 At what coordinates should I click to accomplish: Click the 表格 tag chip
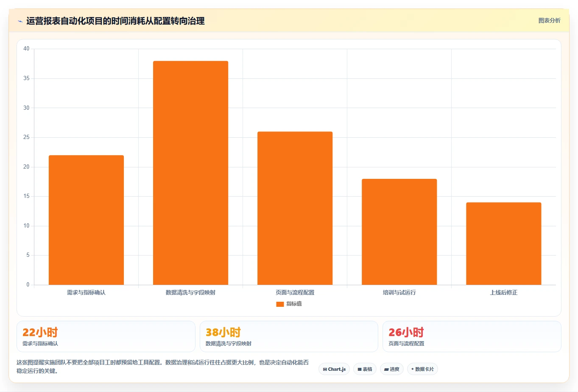click(365, 369)
